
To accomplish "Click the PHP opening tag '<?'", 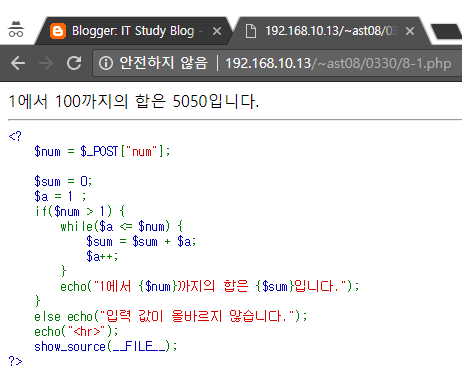I will (15, 136).
